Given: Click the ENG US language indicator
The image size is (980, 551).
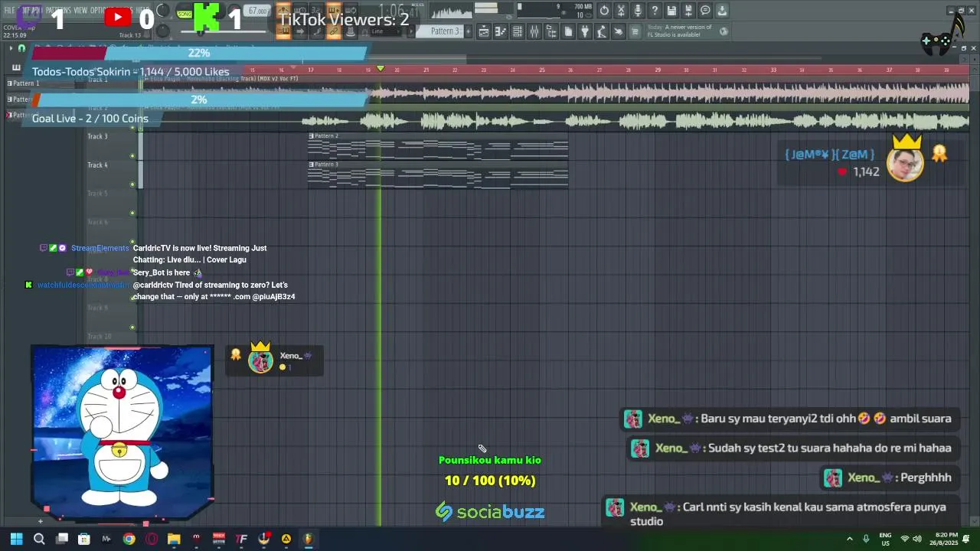Looking at the screenshot, I should (x=885, y=539).
